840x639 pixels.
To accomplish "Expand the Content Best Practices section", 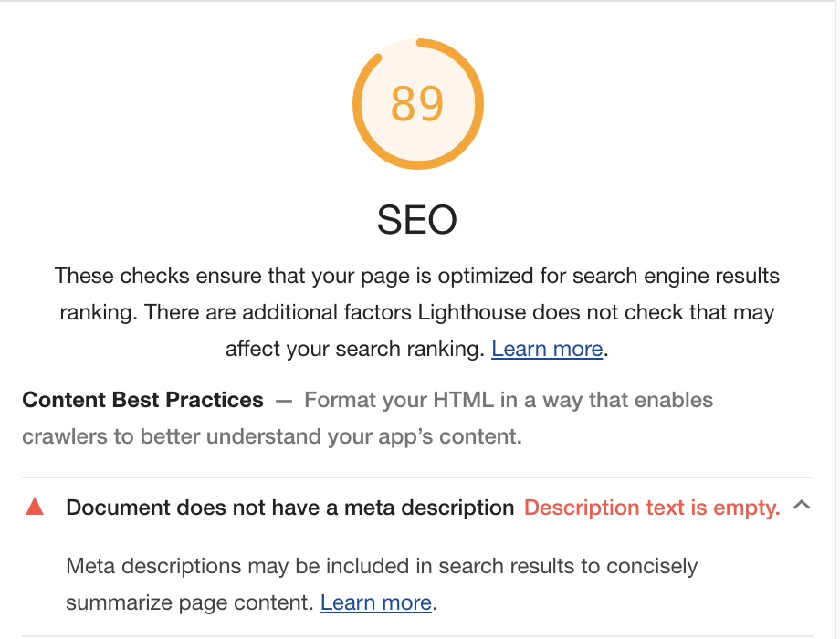I will (x=142, y=400).
